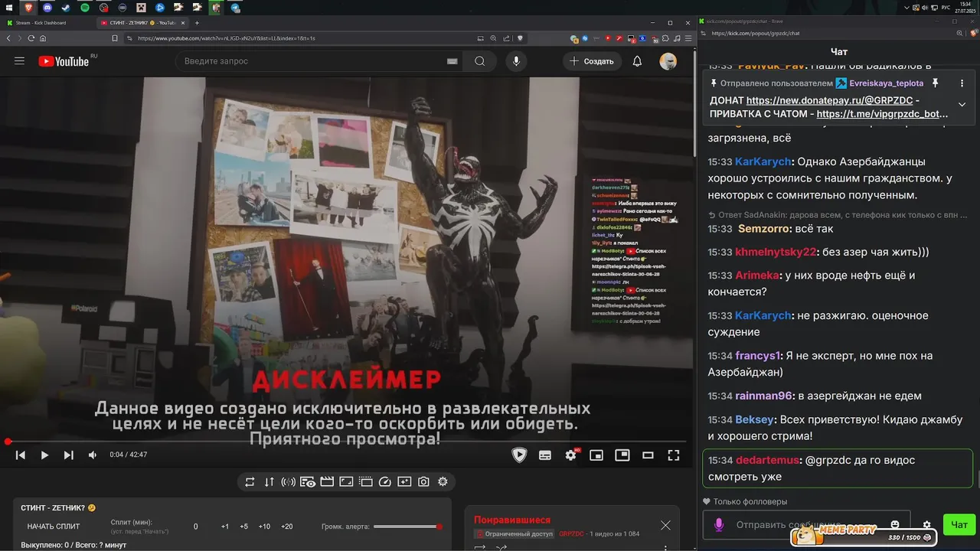The height and width of the screenshot is (551, 980).
Task: Click the YouTube search magnifier button
Action: 480,61
